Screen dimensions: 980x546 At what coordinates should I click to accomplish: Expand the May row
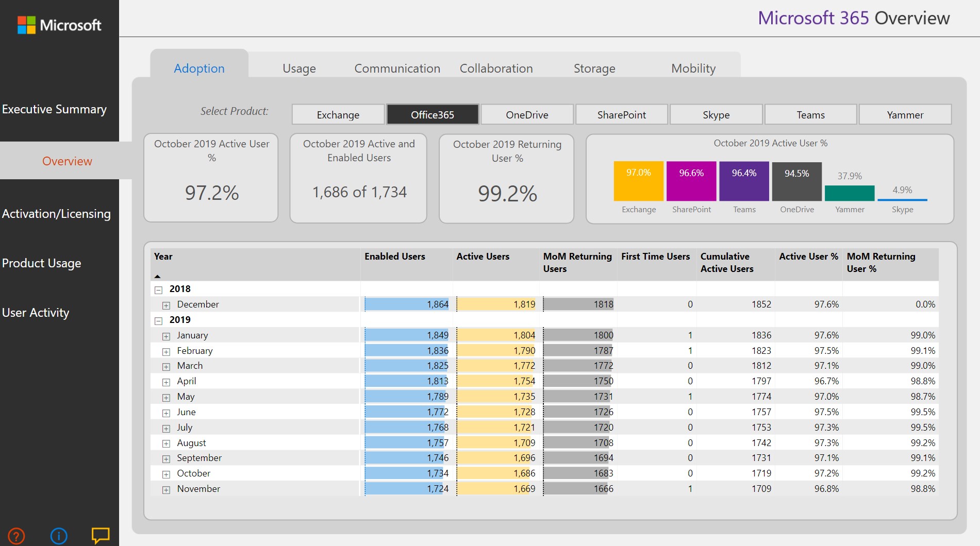coord(166,398)
